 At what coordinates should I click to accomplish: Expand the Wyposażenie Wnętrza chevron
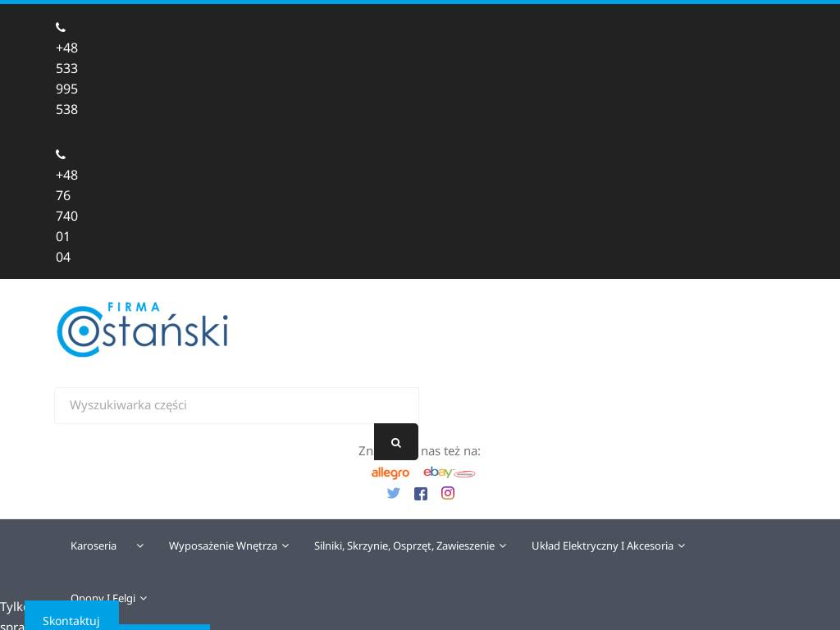coord(285,546)
